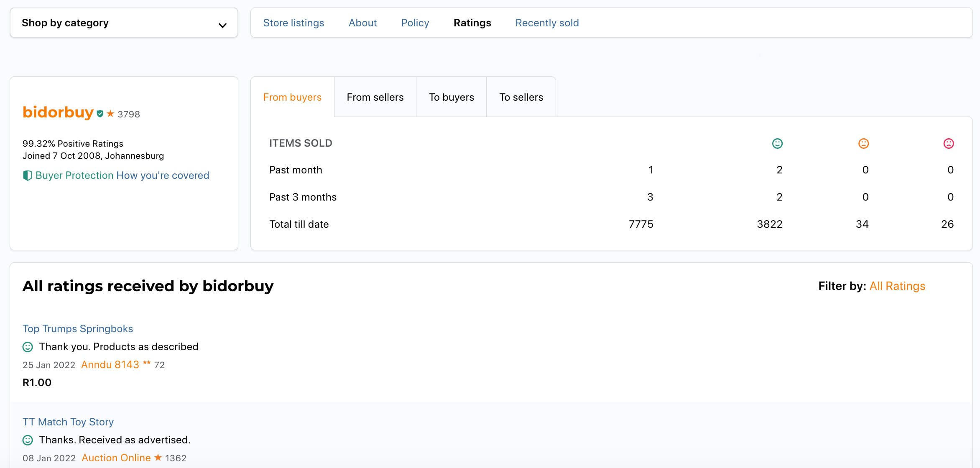Click the green verified shield beside bidorbuy
980x468 pixels.
[x=100, y=114]
